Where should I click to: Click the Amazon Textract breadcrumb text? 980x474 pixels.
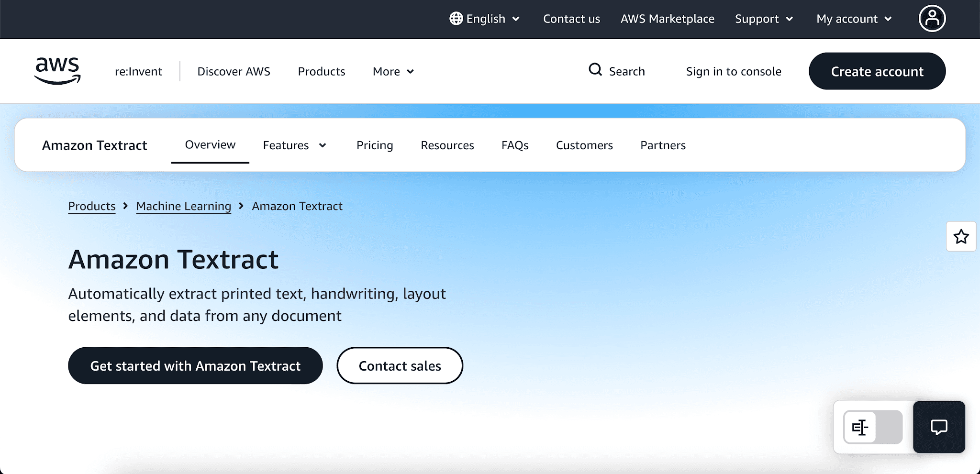click(297, 206)
